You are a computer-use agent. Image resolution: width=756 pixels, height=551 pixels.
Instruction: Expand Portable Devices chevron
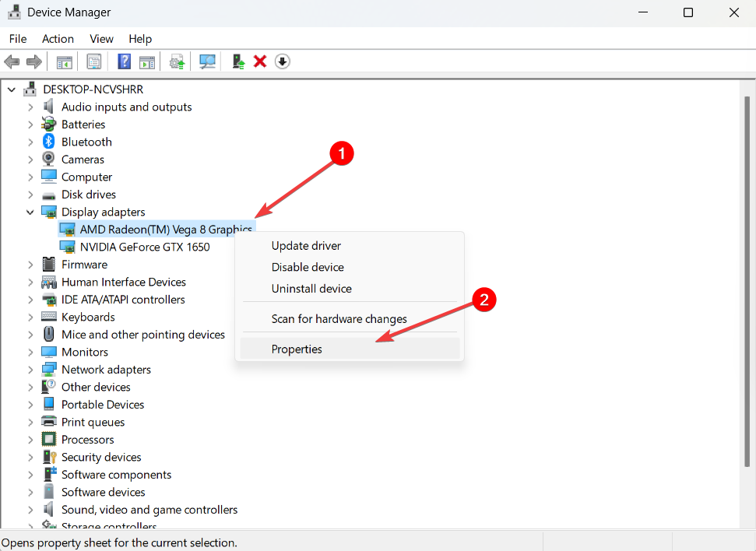pos(30,405)
